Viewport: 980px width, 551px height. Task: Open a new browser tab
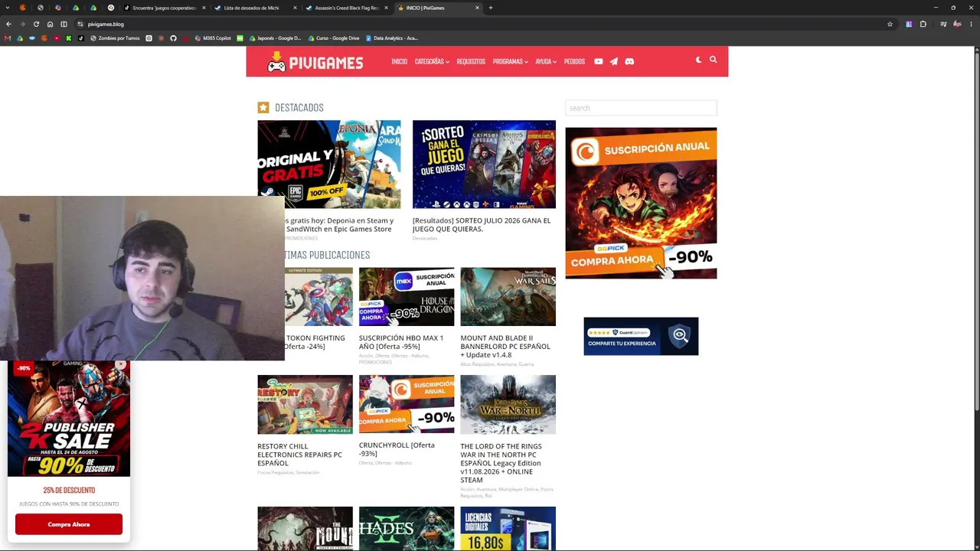(x=491, y=8)
